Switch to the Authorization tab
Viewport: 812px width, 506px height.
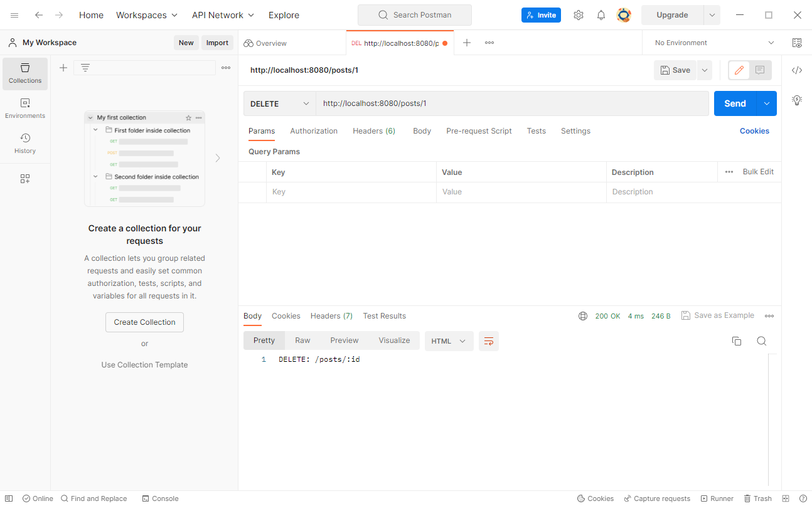pos(314,131)
